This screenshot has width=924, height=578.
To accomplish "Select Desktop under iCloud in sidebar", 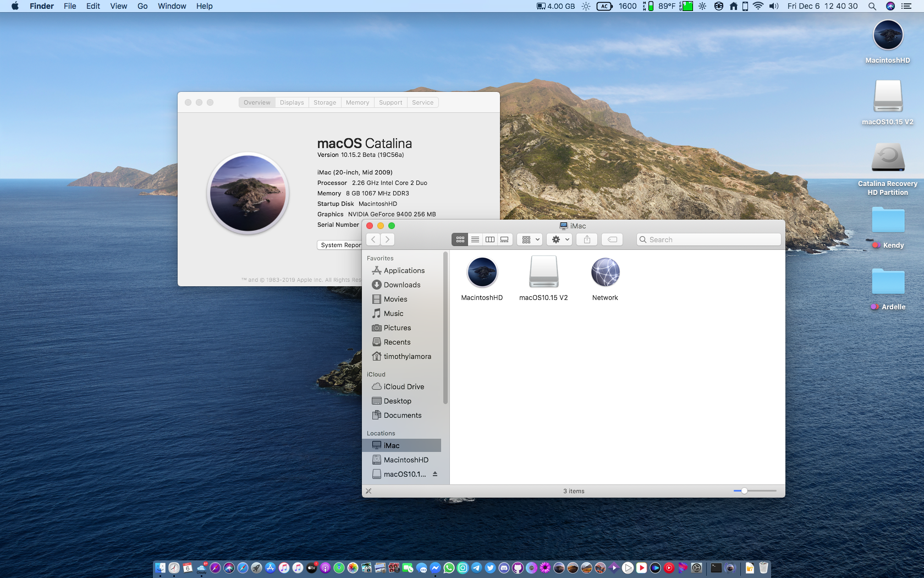I will (392, 401).
